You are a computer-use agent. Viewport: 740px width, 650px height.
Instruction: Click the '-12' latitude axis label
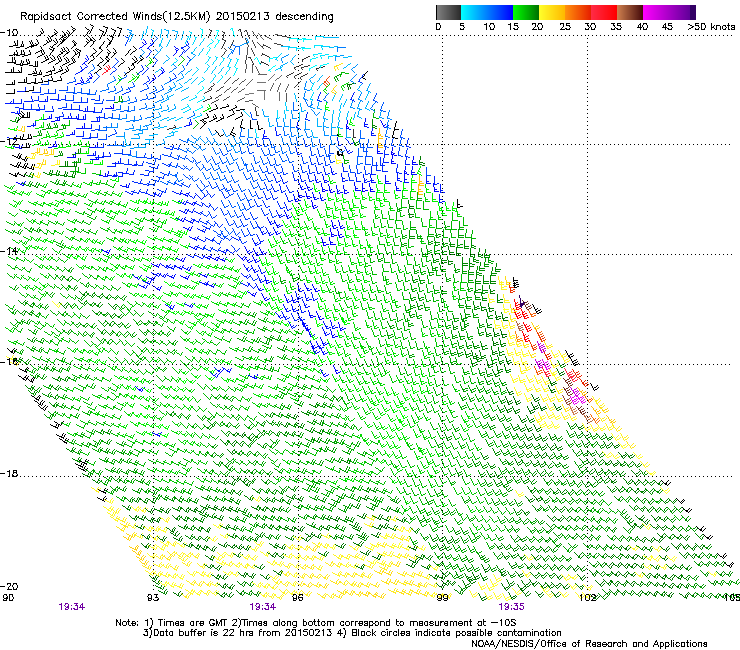9,141
